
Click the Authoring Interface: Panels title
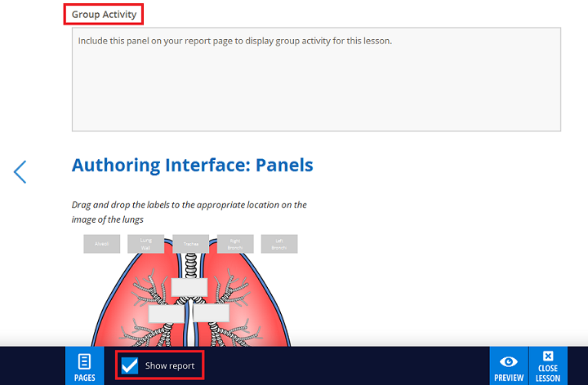[192, 165]
